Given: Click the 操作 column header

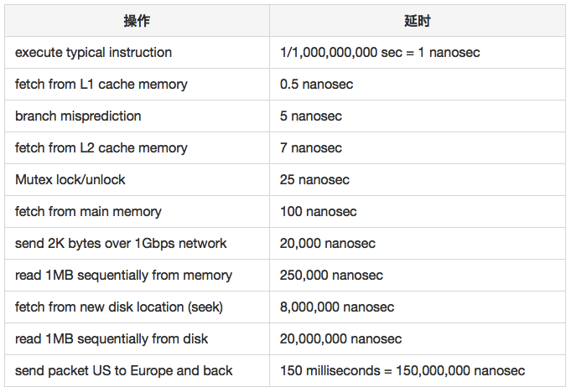Looking at the screenshot, I should tap(137, 21).
